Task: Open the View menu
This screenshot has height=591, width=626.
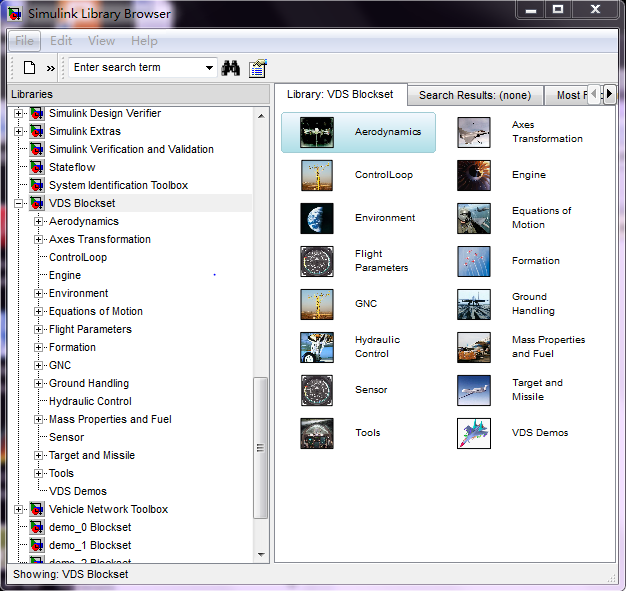Action: point(101,41)
